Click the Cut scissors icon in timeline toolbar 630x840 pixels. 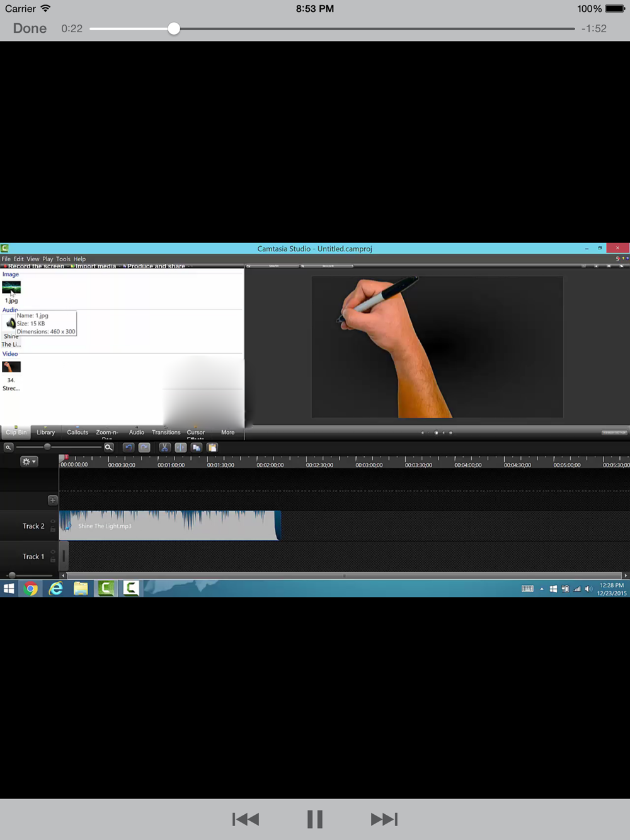click(x=164, y=448)
